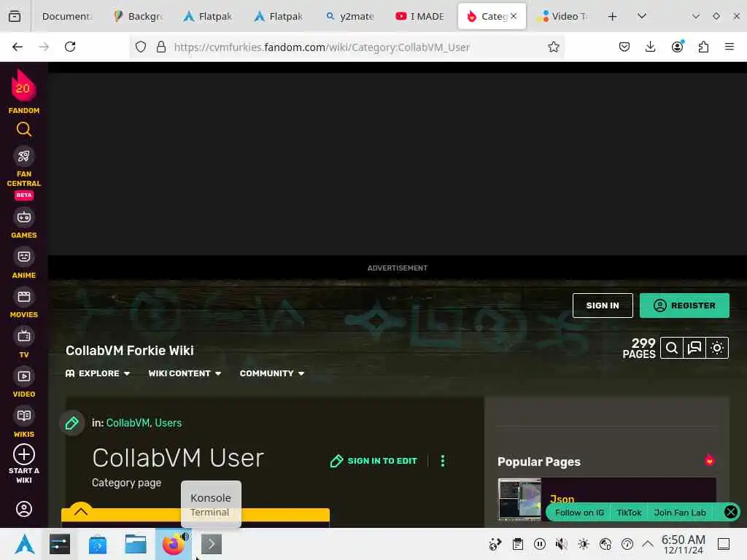
Task: Open the user profile icon in the Fandom sidebar
Action: coord(24,508)
